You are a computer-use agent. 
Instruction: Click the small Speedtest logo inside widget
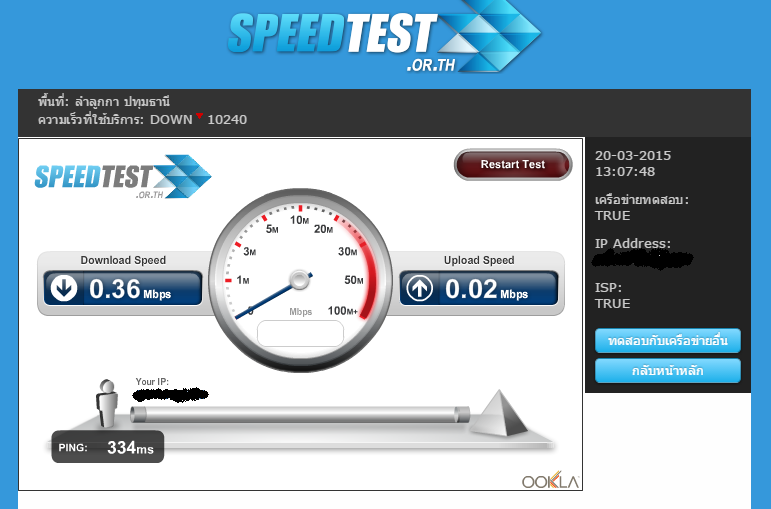pos(123,177)
